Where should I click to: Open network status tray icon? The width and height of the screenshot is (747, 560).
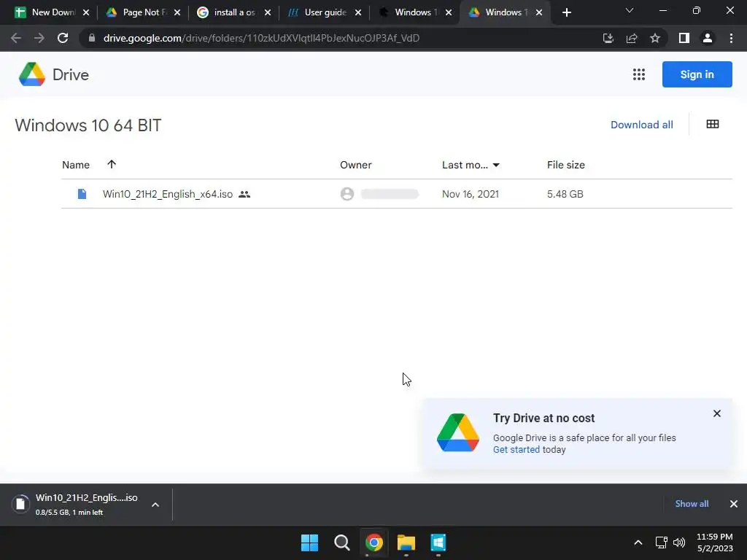tap(661, 542)
